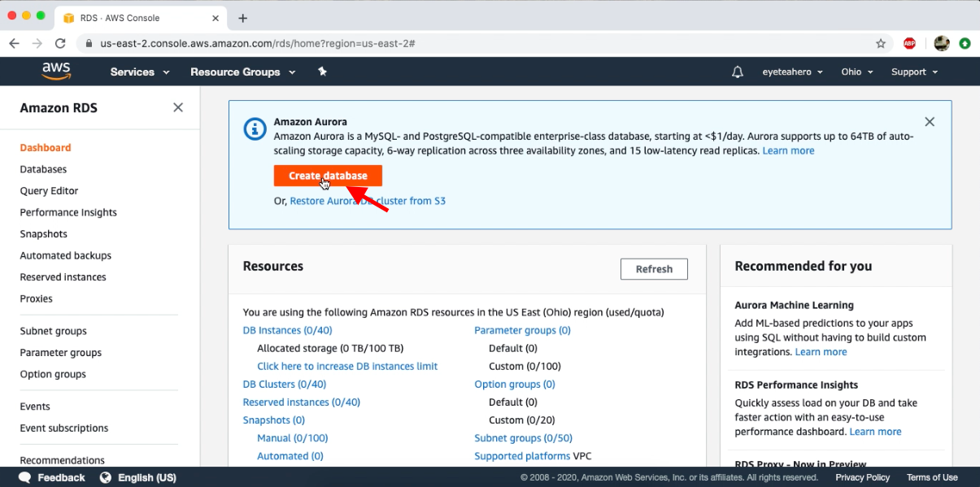The image size is (980, 487).
Task: Open Manual (0/100) snapshots link
Action: (x=293, y=438)
